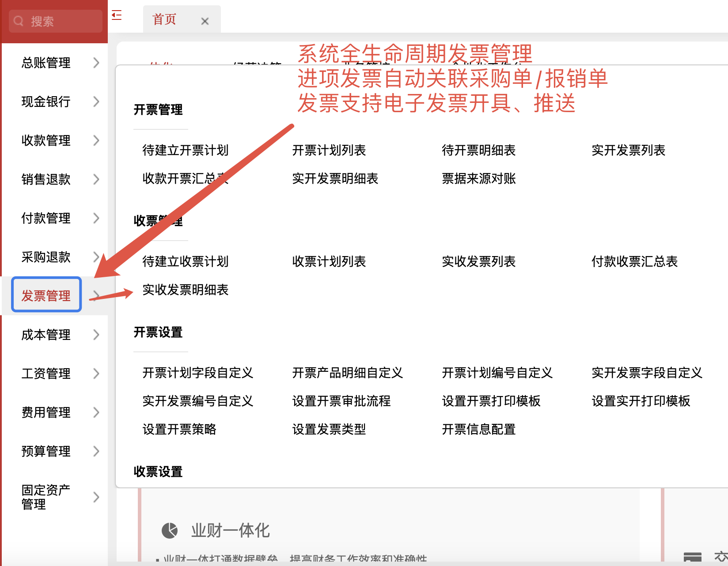Open 实开发票列表
The width and height of the screenshot is (728, 566).
(x=629, y=150)
